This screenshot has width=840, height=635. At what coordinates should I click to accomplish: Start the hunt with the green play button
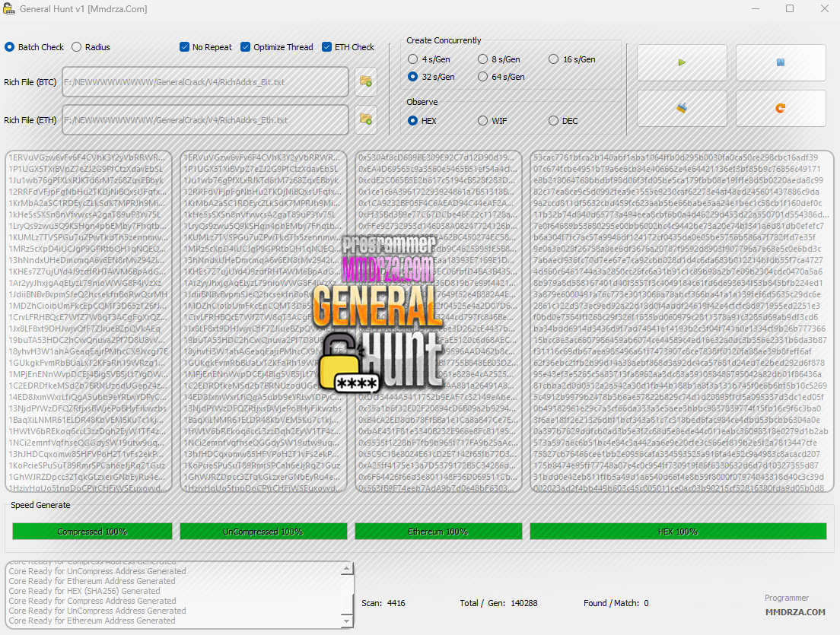(682, 62)
